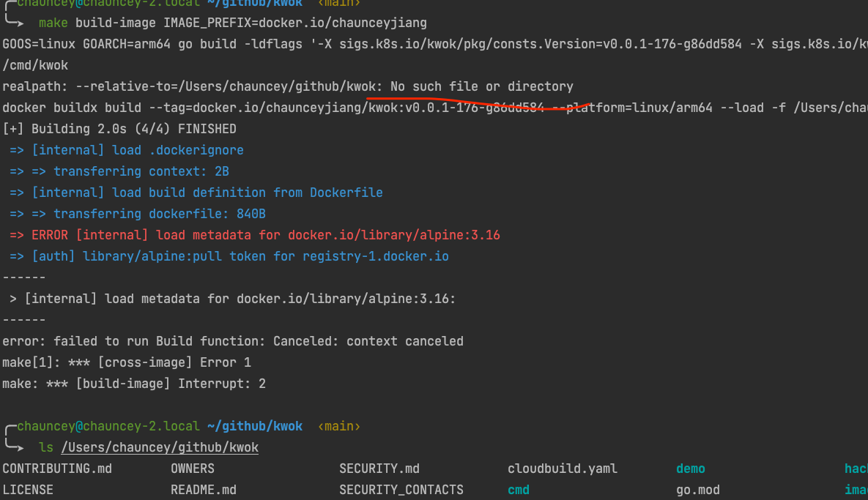Viewport: 868px width, 500px height.
Task: Click 'load build definition from Dockerfile' line
Action: point(196,193)
